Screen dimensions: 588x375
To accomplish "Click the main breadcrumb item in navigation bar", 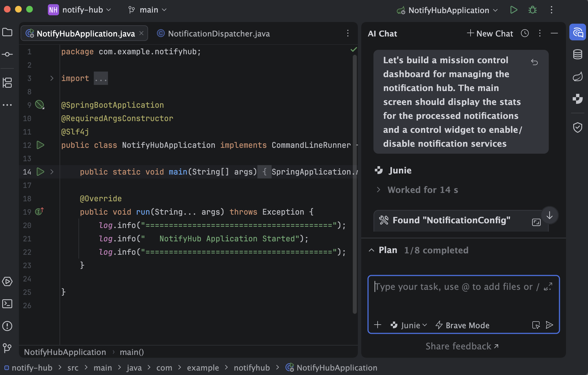I will click(103, 368).
